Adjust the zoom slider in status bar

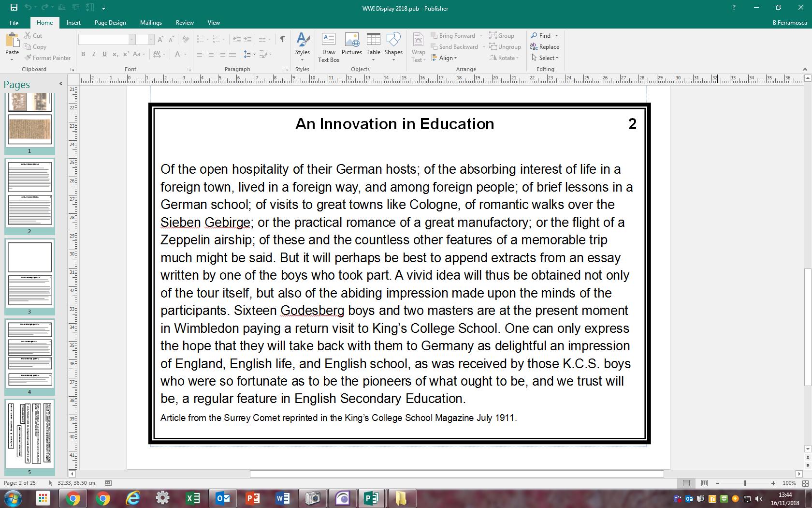[745, 483]
